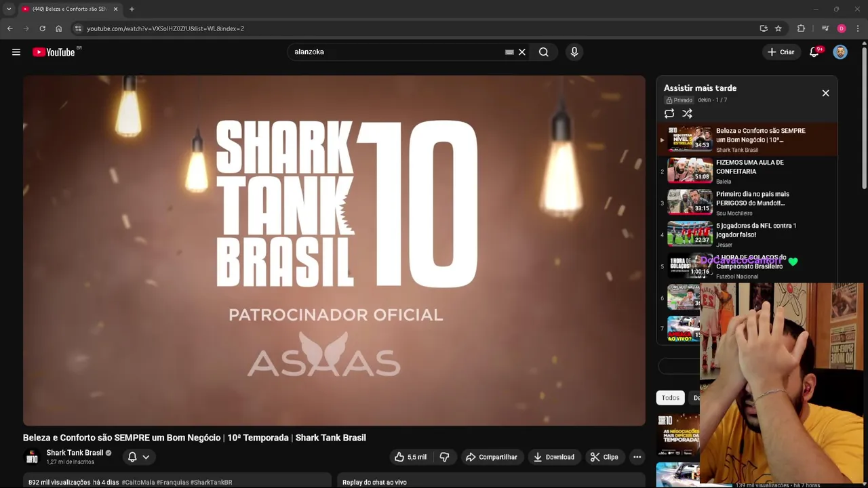Focus the alanzoka search field
The height and width of the screenshot is (488, 868).
(x=397, y=52)
